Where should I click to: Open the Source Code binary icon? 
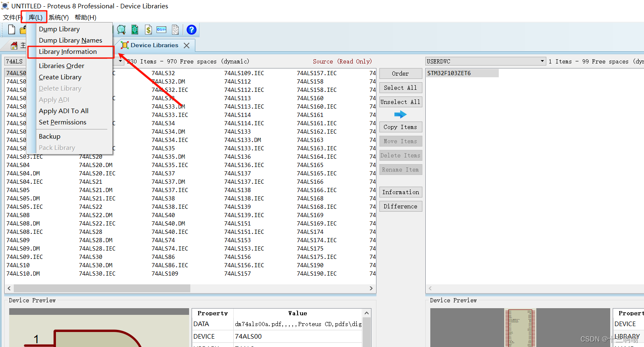tap(162, 30)
